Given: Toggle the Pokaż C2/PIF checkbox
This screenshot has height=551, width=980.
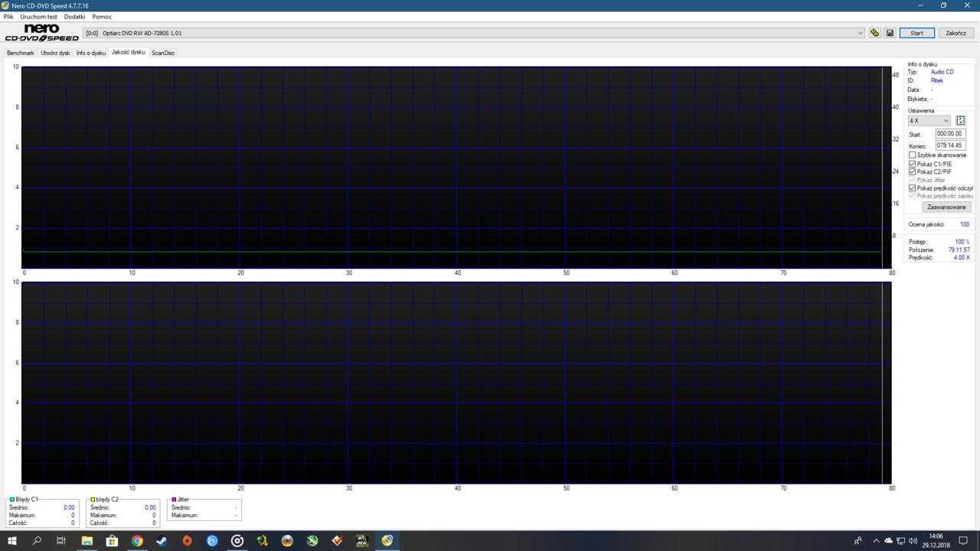Looking at the screenshot, I should click(x=912, y=172).
